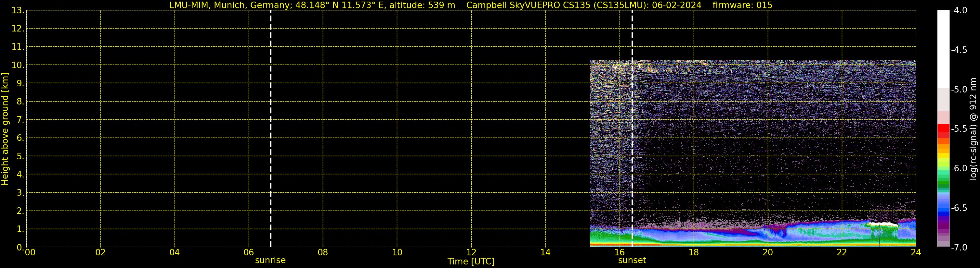Image resolution: width=980 pixels, height=268 pixels.
Task: Click the height axis tick label 3
Action: [20, 193]
